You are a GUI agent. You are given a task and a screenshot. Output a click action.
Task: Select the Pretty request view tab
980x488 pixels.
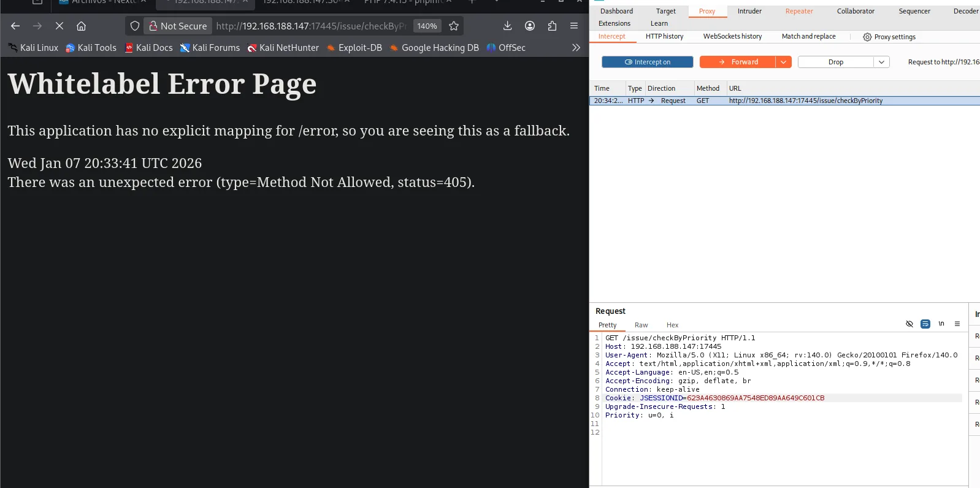coord(607,325)
